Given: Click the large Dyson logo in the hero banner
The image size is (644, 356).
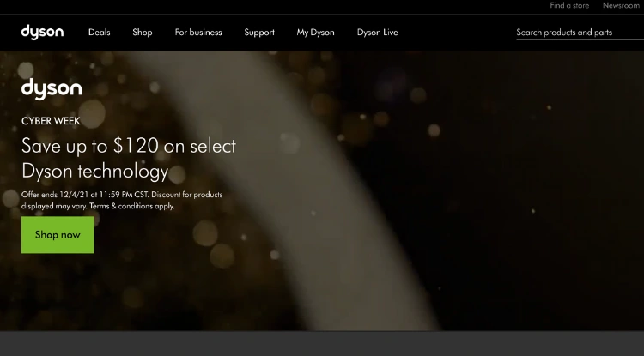Looking at the screenshot, I should (52, 89).
